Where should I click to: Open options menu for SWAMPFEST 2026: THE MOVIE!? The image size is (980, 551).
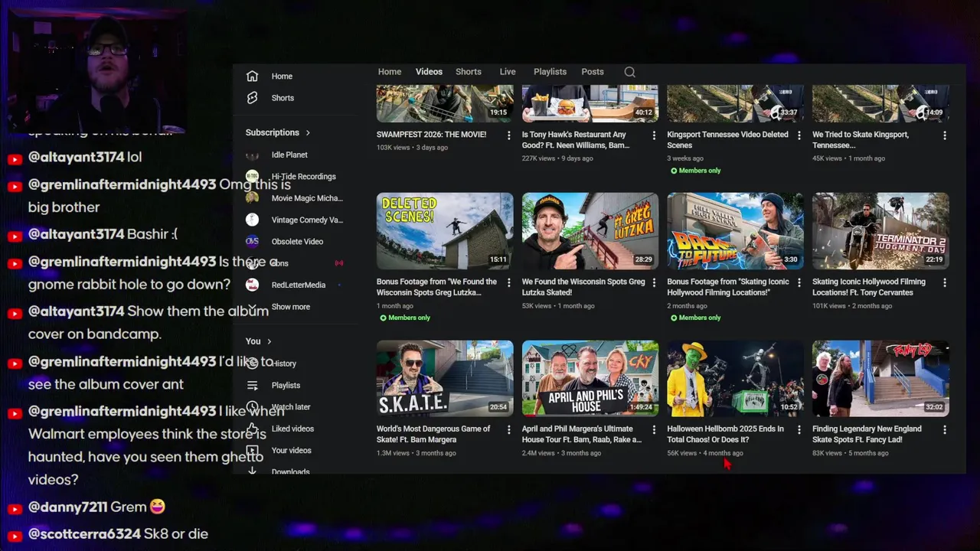click(508, 135)
